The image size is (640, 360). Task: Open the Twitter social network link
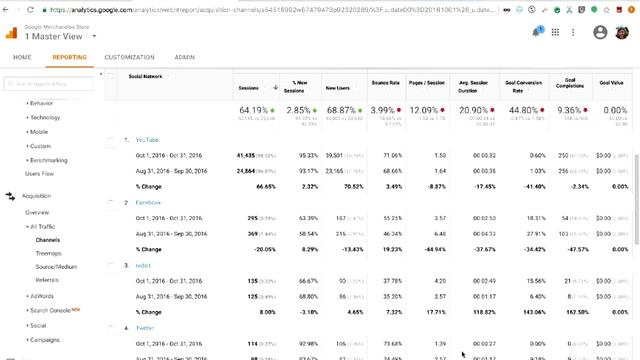(x=145, y=328)
